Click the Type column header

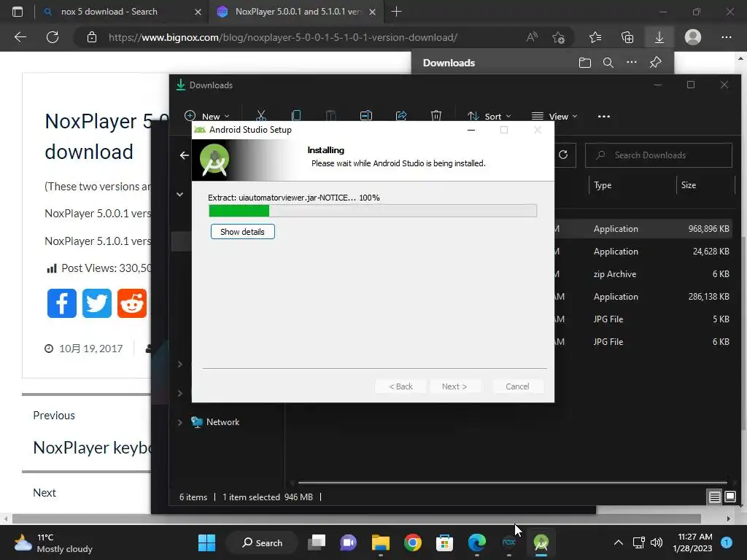pos(603,185)
